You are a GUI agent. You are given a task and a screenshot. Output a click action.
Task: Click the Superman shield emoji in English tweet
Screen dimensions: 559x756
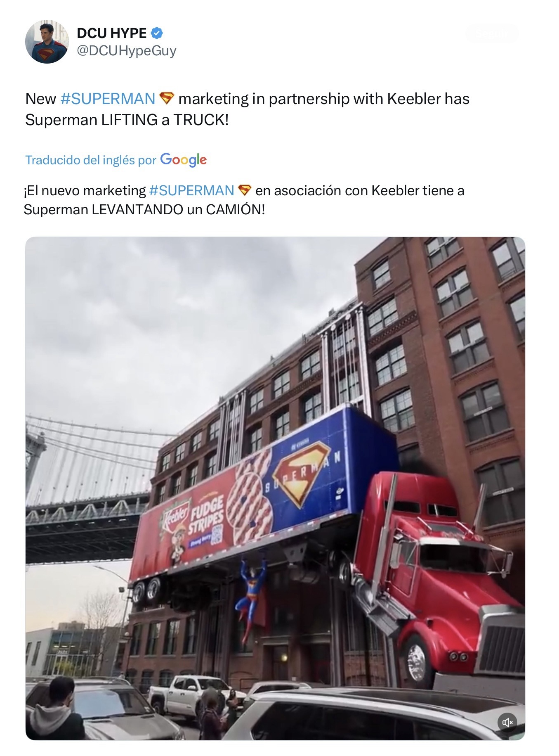click(167, 98)
